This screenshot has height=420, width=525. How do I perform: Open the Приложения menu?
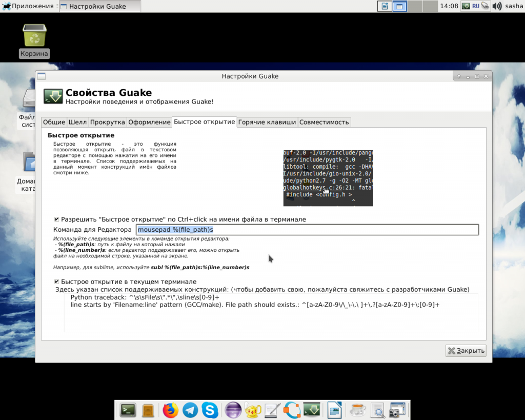[28, 6]
